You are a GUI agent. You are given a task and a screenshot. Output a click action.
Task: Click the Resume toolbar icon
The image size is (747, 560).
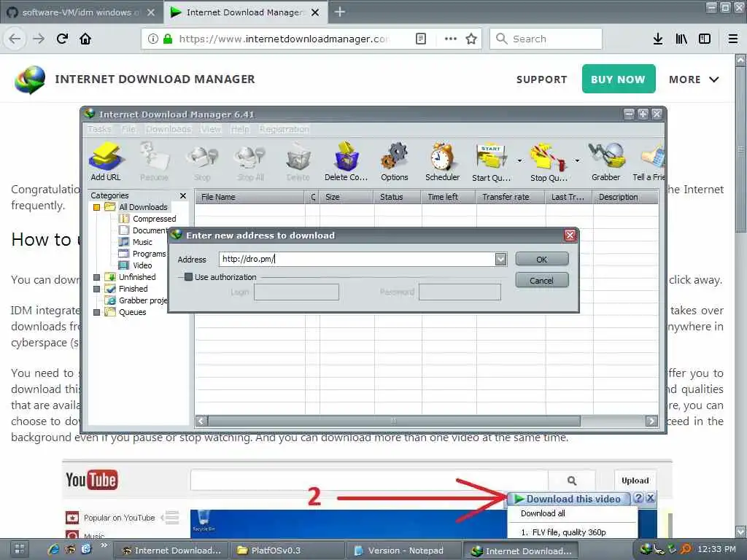click(x=154, y=162)
